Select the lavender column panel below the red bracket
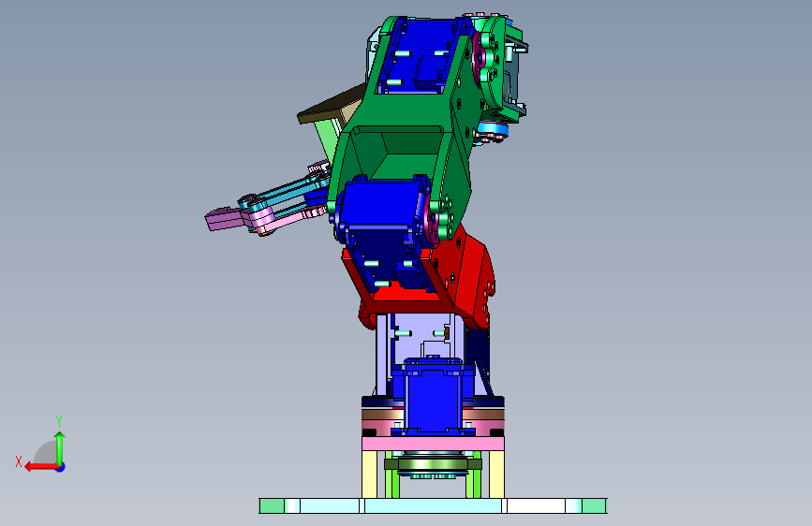This screenshot has height=526, width=812. pos(422,337)
